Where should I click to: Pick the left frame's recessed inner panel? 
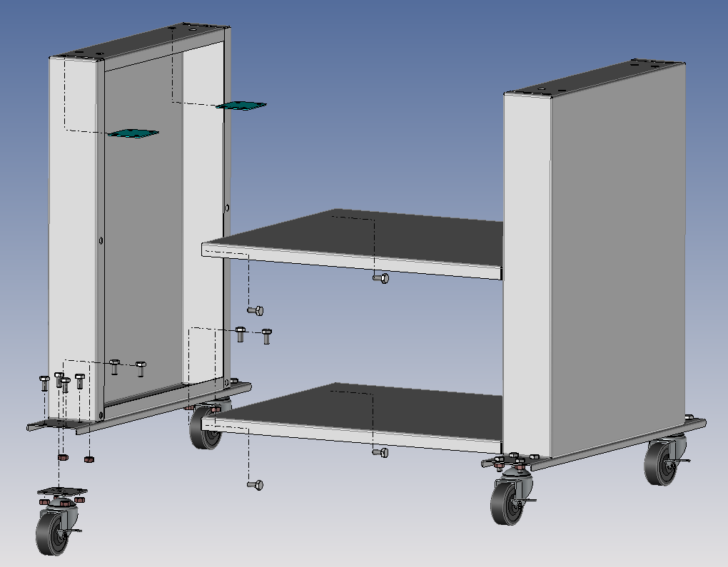pos(143,228)
